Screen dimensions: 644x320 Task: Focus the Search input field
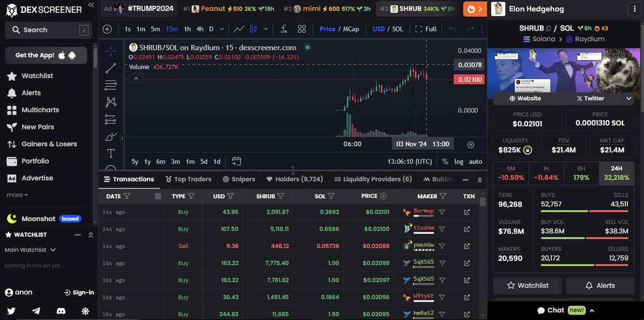click(48, 30)
